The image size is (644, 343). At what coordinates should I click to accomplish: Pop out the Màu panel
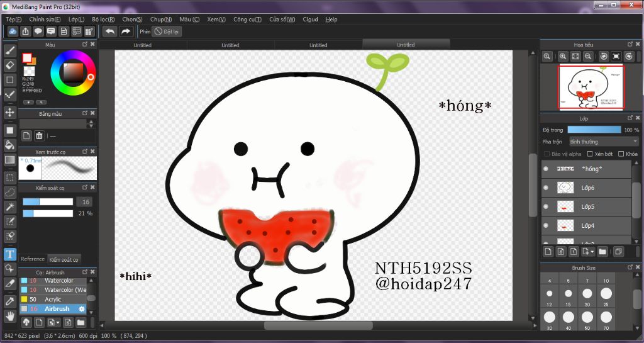tap(85, 44)
